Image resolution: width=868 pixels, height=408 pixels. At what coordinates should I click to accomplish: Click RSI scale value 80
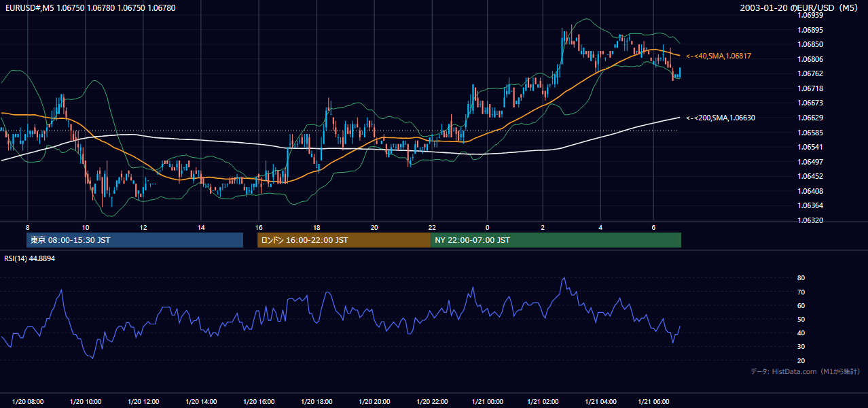click(801, 278)
